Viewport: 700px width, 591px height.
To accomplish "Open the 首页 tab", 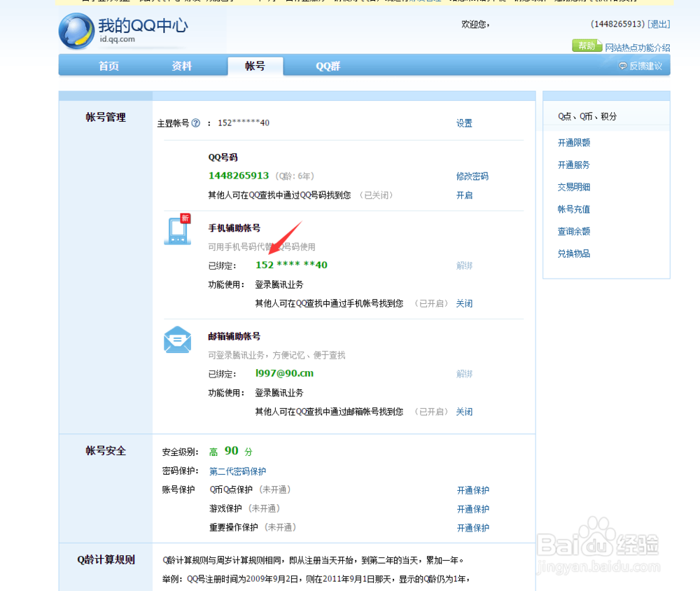I will click(x=108, y=66).
